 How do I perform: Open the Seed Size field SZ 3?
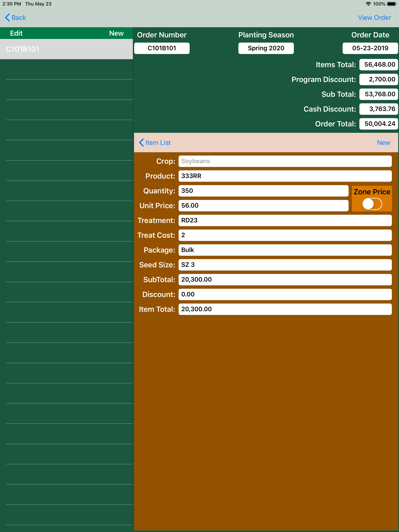coord(285,265)
